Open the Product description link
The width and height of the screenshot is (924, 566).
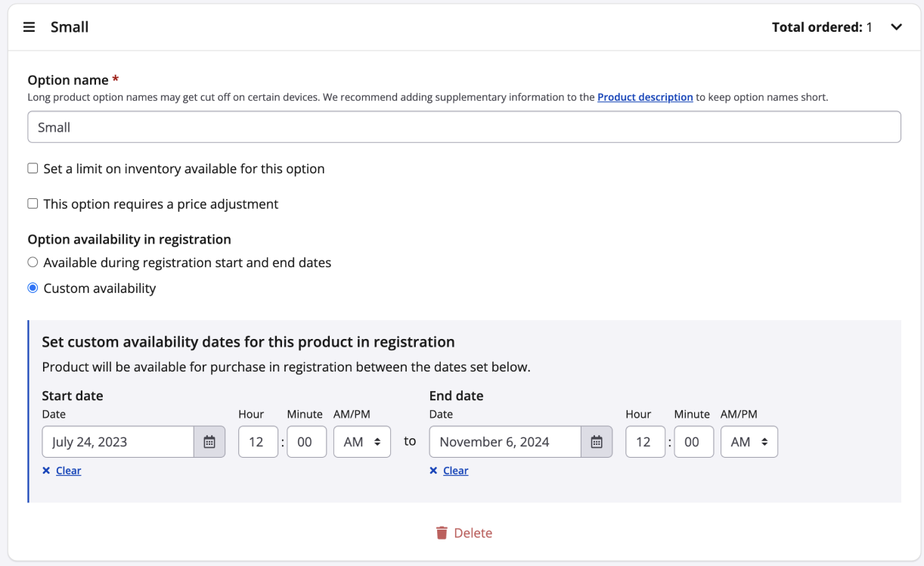[645, 97]
